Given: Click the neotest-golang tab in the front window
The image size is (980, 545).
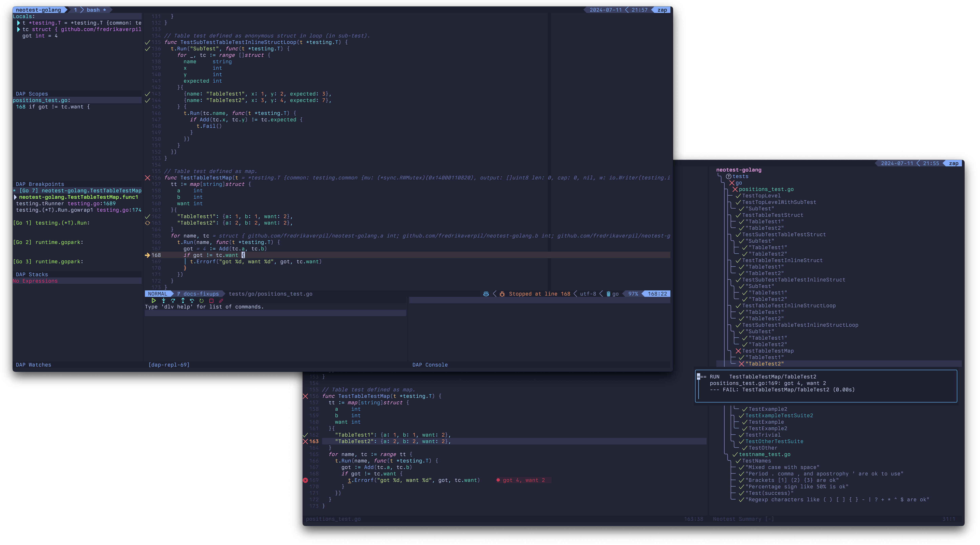Looking at the screenshot, I should click(38, 10).
